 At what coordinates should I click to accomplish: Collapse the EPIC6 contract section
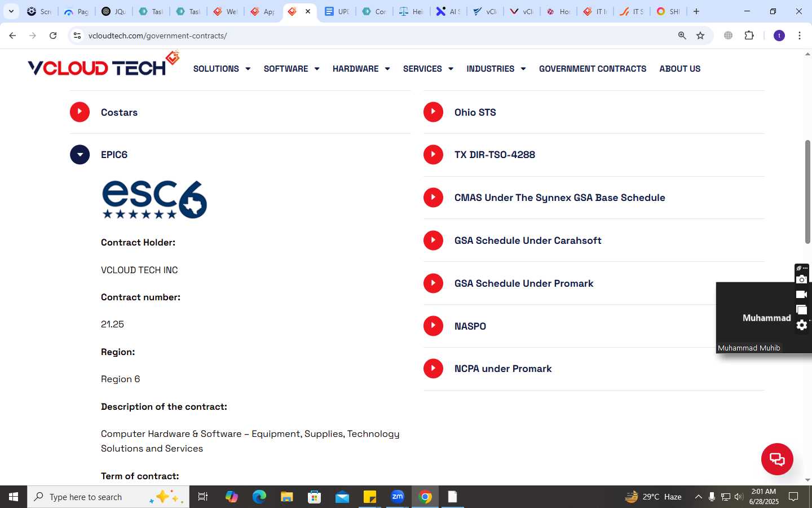[240, 155]
